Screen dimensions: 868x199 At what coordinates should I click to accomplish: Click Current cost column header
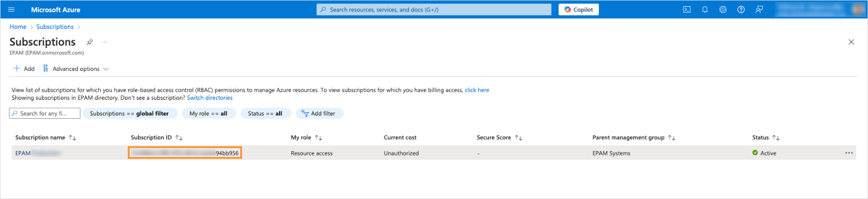point(400,138)
